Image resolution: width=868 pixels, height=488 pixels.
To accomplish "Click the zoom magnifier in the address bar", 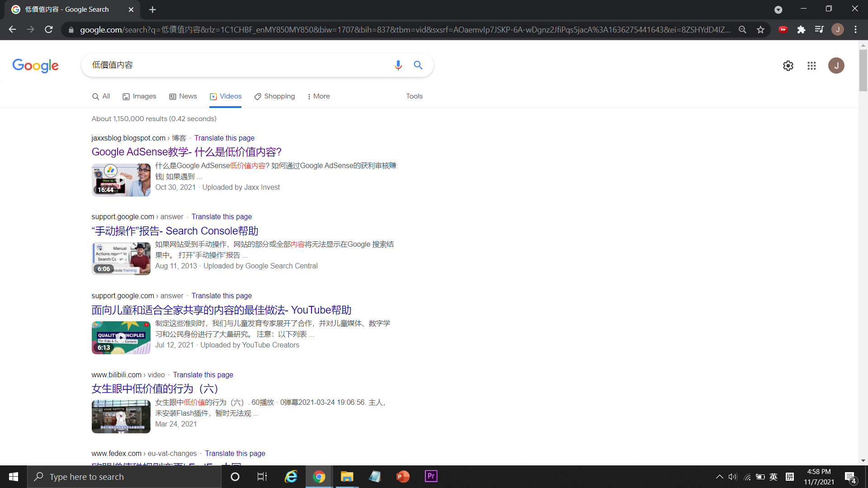I will pyautogui.click(x=742, y=29).
